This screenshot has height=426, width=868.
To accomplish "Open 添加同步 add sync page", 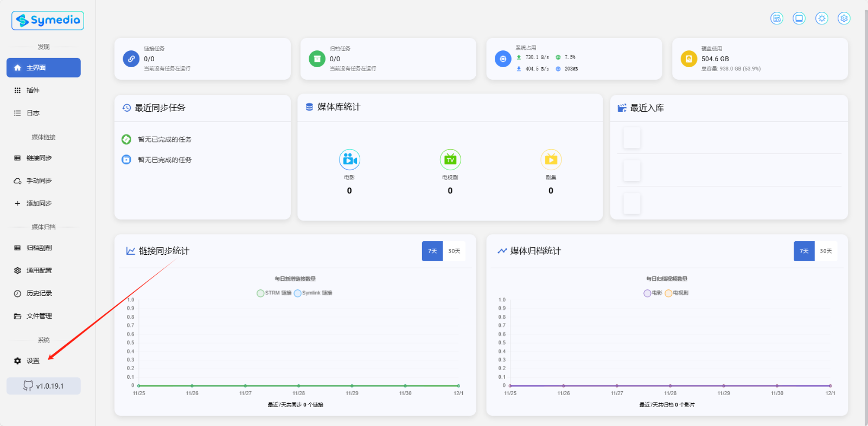I will click(43, 204).
